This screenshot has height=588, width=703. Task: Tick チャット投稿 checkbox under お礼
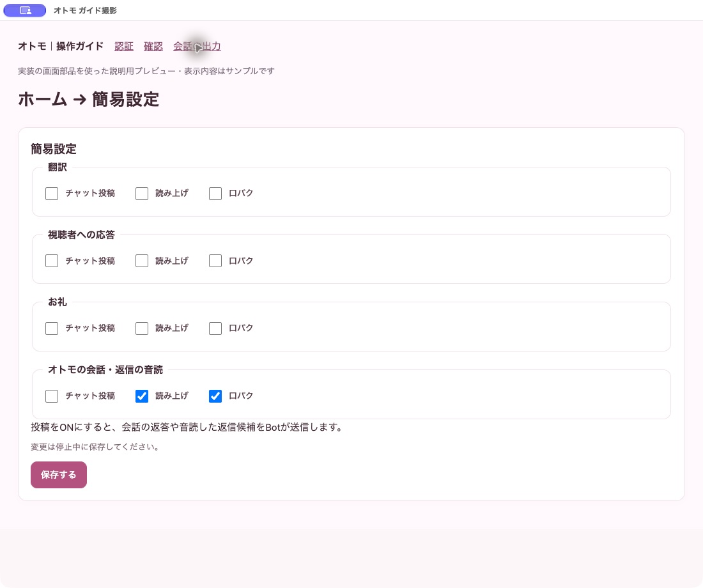point(52,329)
